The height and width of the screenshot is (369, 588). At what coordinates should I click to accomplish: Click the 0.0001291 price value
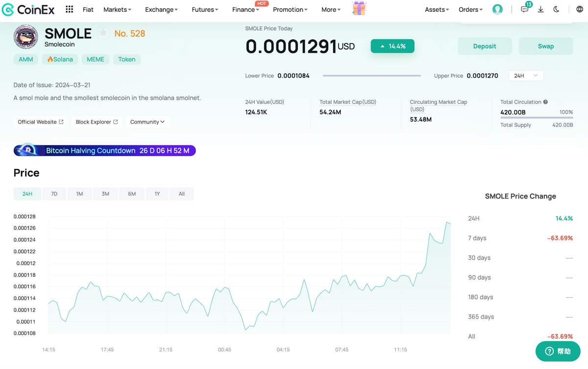(x=291, y=47)
